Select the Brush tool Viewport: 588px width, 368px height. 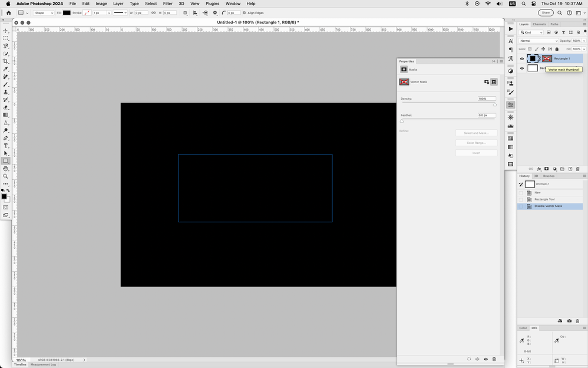pyautogui.click(x=6, y=84)
